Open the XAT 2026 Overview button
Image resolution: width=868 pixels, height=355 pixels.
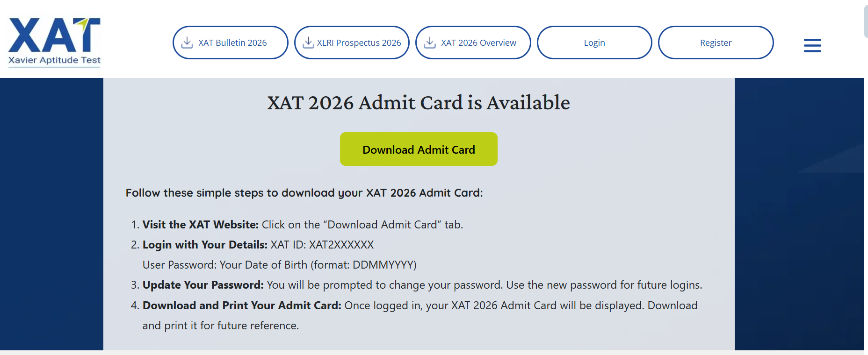(473, 43)
